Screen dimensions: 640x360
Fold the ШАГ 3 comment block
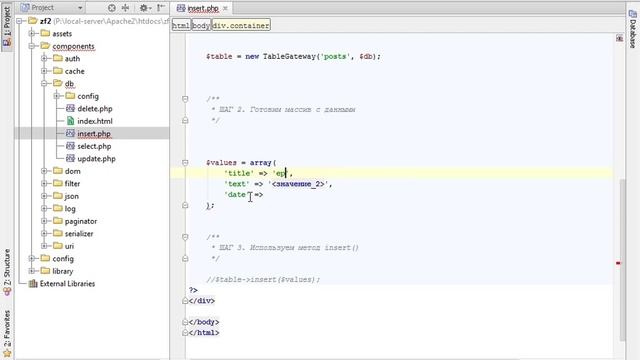click(185, 237)
